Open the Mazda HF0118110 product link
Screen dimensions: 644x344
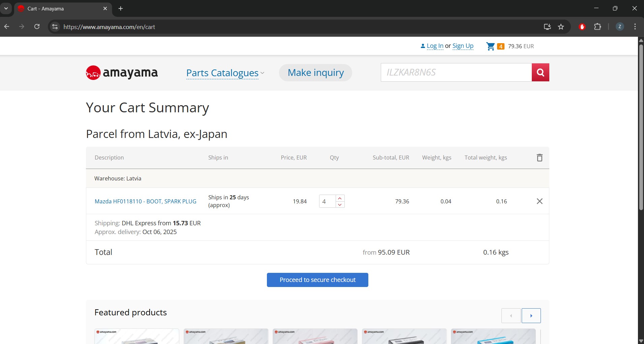coord(145,201)
